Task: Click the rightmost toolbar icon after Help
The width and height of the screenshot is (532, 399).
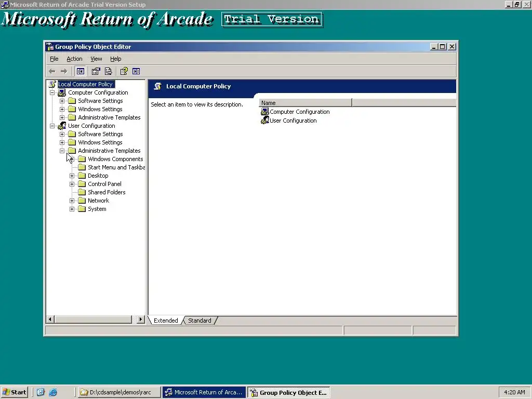Action: (x=136, y=71)
